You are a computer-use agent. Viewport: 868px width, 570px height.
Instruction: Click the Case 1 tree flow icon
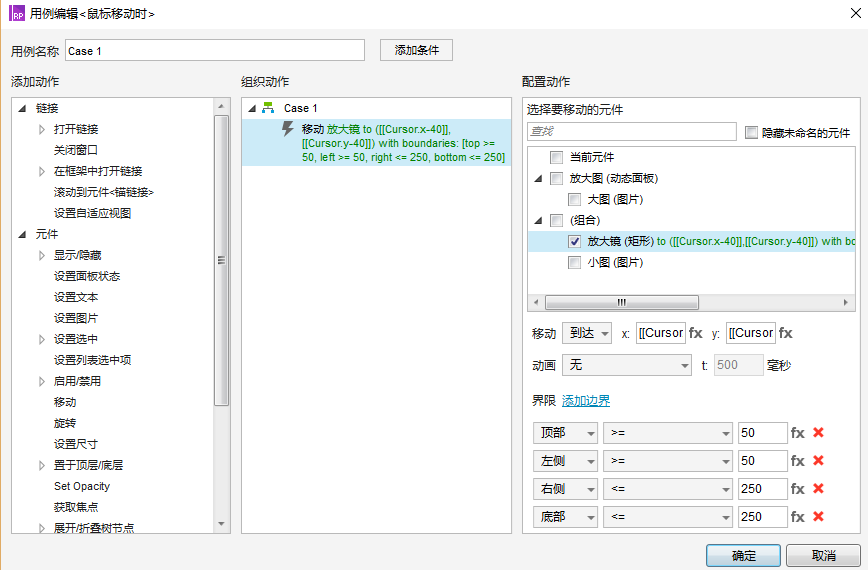268,108
